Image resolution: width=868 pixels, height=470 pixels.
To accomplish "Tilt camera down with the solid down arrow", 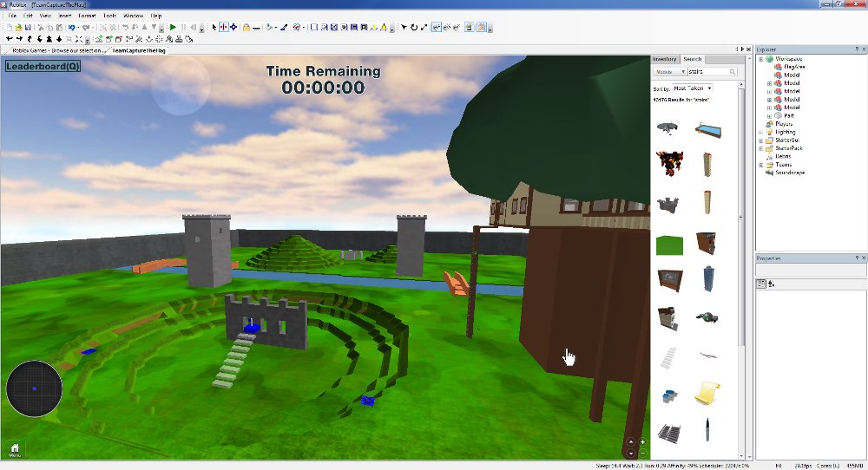I will point(59,39).
